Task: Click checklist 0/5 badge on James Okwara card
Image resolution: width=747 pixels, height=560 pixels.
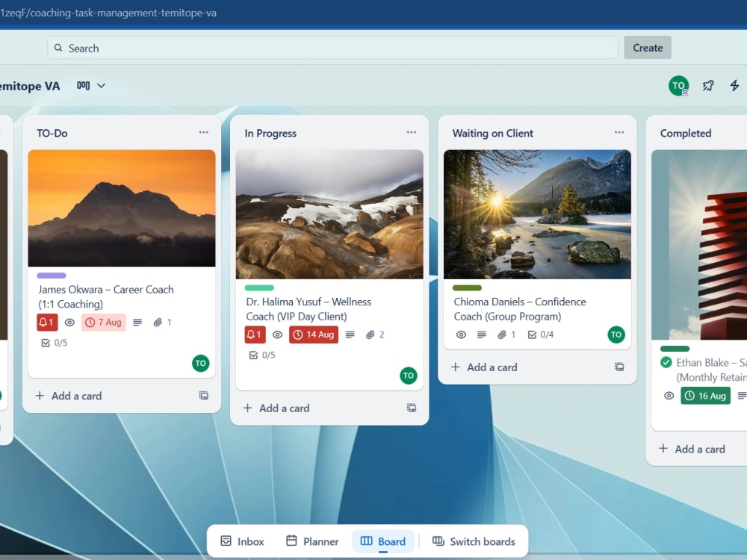Action: tap(55, 343)
